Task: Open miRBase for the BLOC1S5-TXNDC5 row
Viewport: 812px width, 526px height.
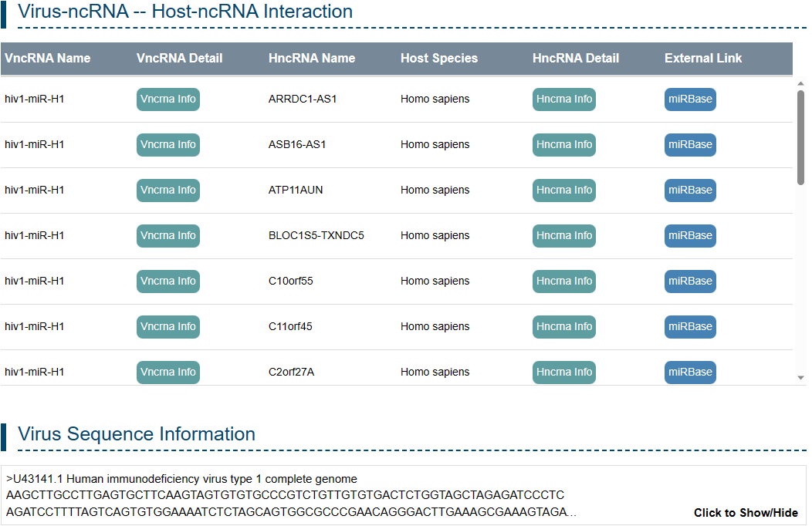Action: click(689, 236)
